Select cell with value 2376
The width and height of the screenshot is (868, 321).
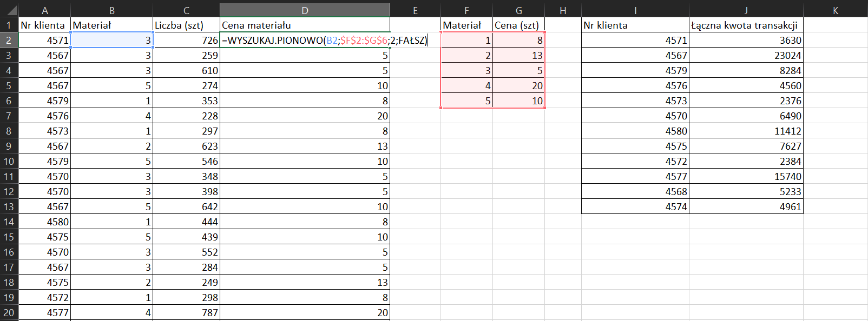pos(746,101)
